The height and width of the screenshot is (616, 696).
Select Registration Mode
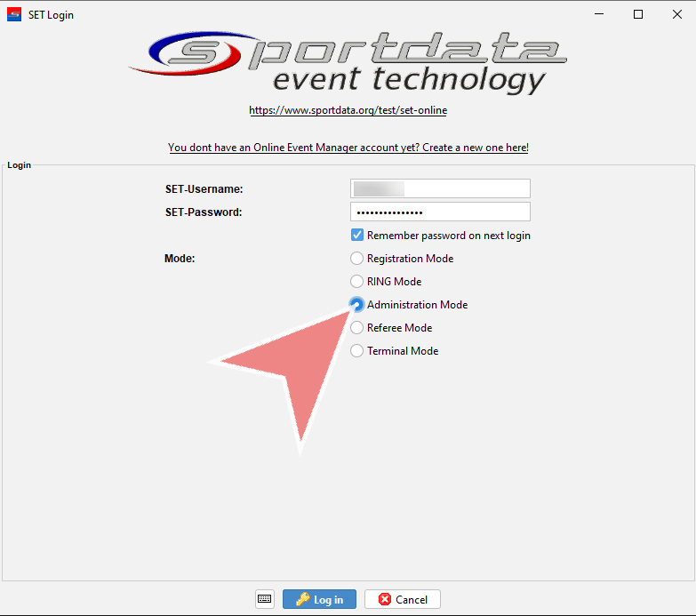357,259
